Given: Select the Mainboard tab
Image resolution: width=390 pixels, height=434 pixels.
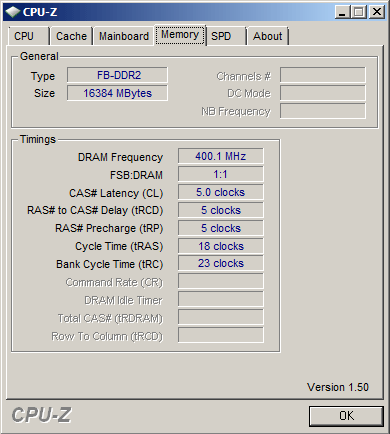Looking at the screenshot, I should tap(124, 36).
